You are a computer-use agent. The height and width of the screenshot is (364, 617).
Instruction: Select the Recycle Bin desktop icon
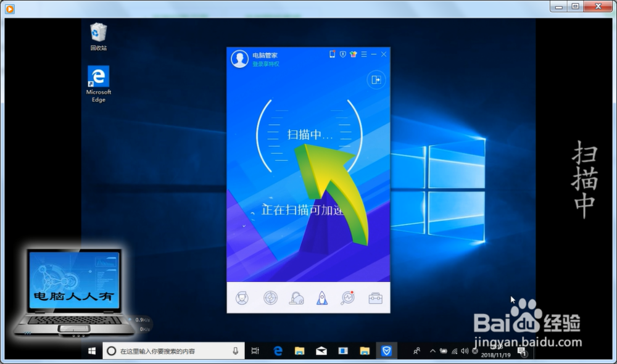click(x=98, y=37)
